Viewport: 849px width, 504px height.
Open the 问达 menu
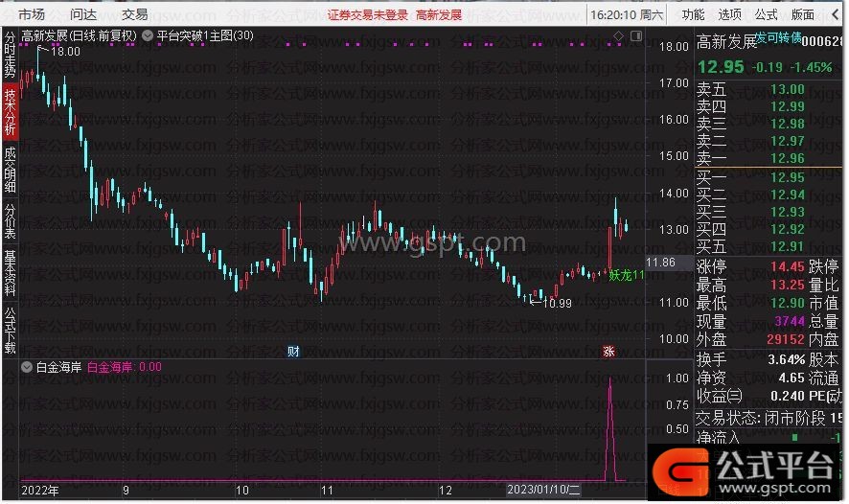coord(83,14)
